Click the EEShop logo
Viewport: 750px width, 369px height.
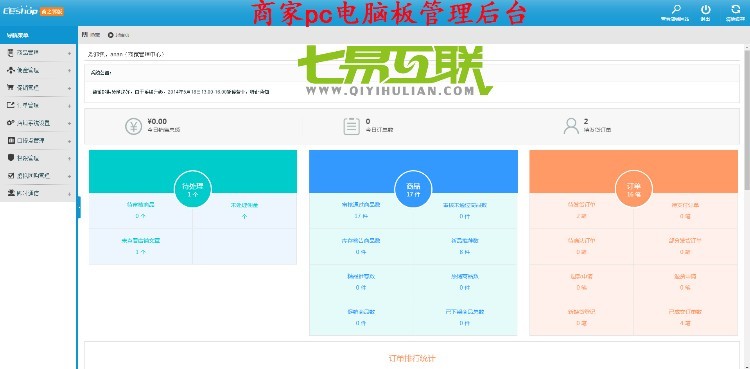21,11
